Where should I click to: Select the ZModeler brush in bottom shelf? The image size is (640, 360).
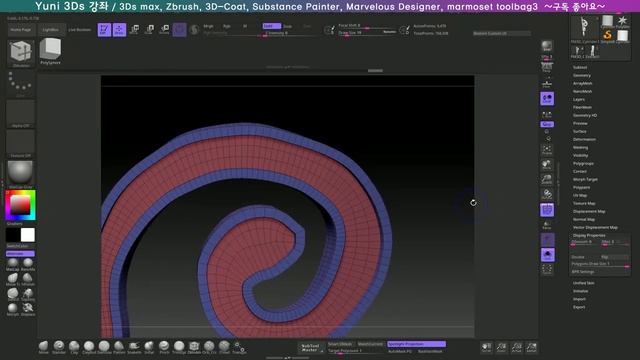[x=194, y=347]
